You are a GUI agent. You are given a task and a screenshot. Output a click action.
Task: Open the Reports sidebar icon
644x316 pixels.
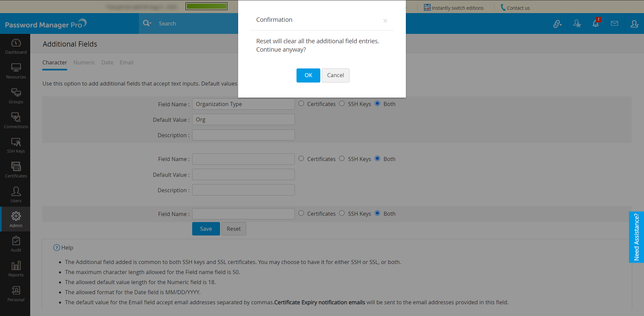click(x=16, y=269)
